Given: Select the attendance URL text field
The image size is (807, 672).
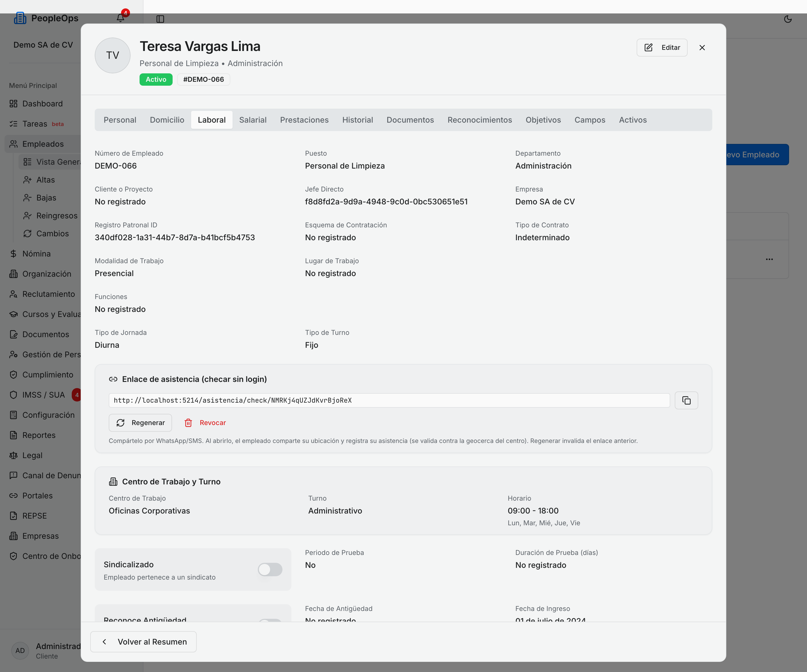Looking at the screenshot, I should click(389, 400).
